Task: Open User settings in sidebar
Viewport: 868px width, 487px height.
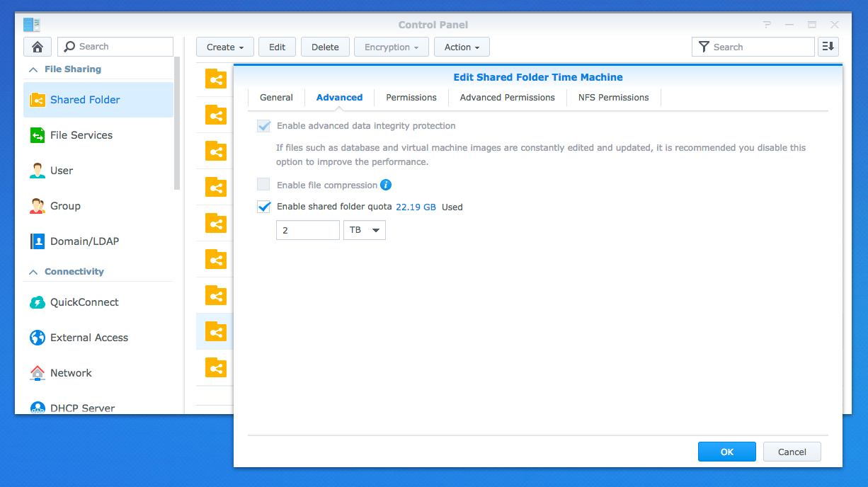Action: pos(98,171)
